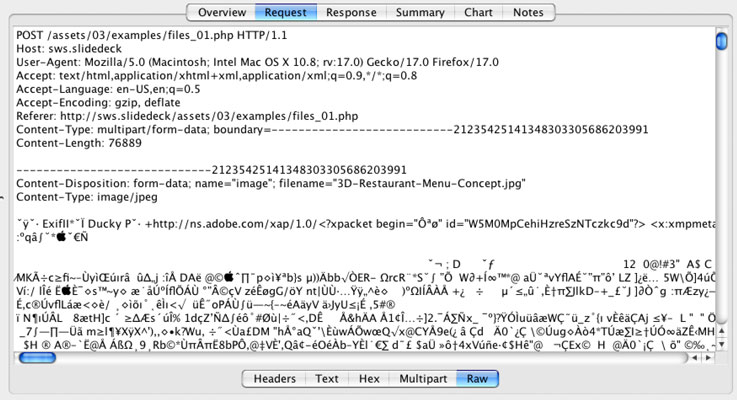Click the blue horizontal scrollbar thumb
Viewport: 737px width, 400px height.
tap(42, 357)
